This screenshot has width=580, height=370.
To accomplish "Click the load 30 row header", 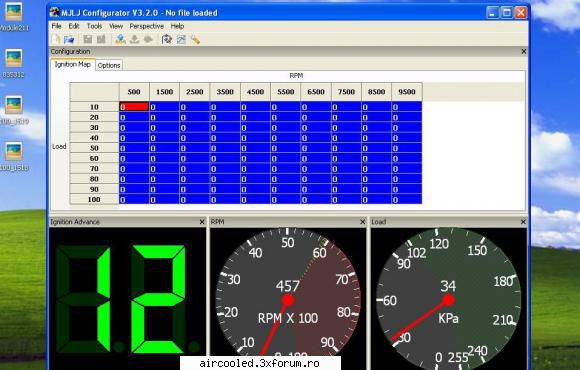I will [x=94, y=128].
